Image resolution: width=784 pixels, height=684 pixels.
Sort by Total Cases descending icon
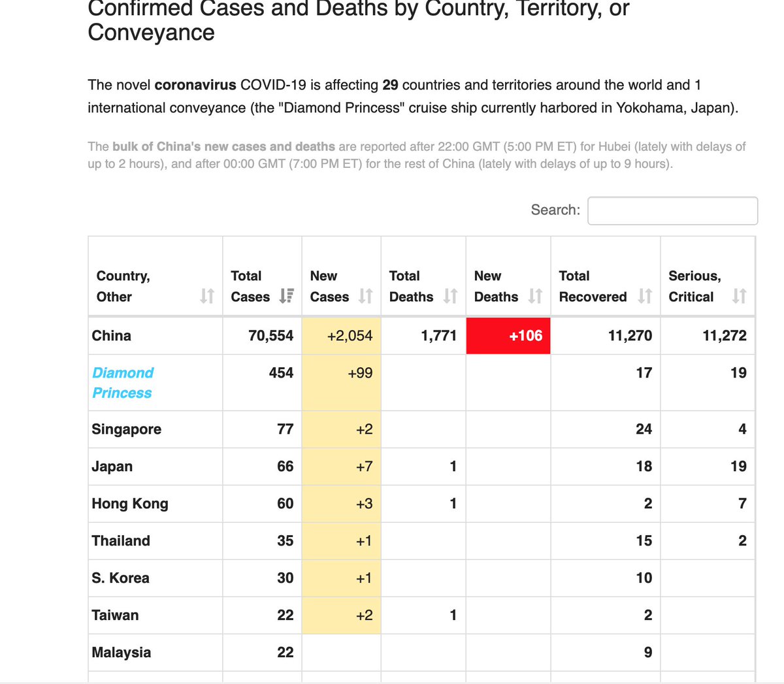tap(286, 297)
